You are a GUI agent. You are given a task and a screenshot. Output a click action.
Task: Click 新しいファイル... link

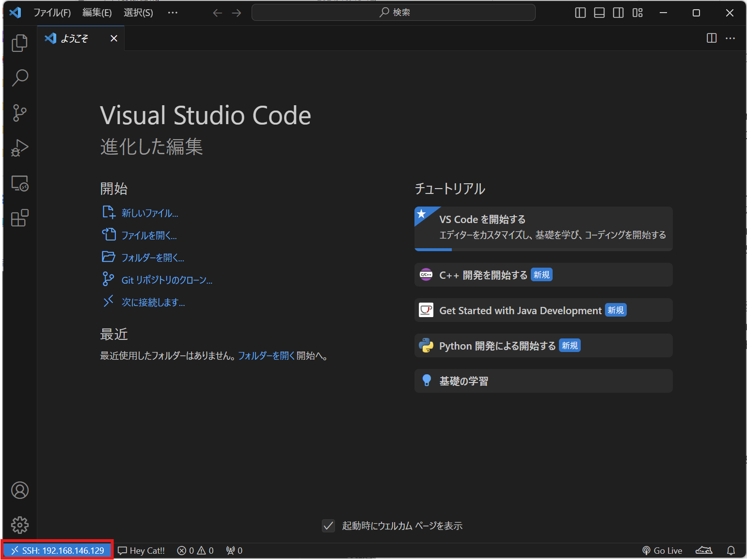(150, 213)
